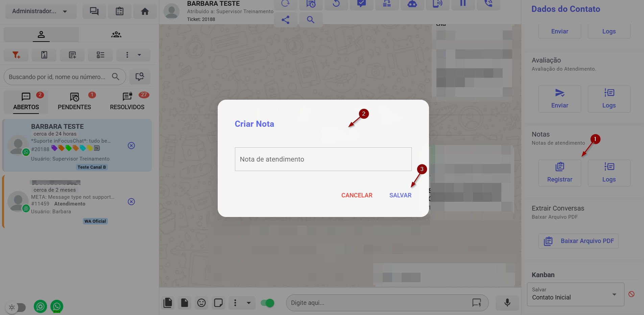Screen dimensions: 644x315
Task: Click the close ticket icon on BARBARA TESTE
Action: click(132, 146)
